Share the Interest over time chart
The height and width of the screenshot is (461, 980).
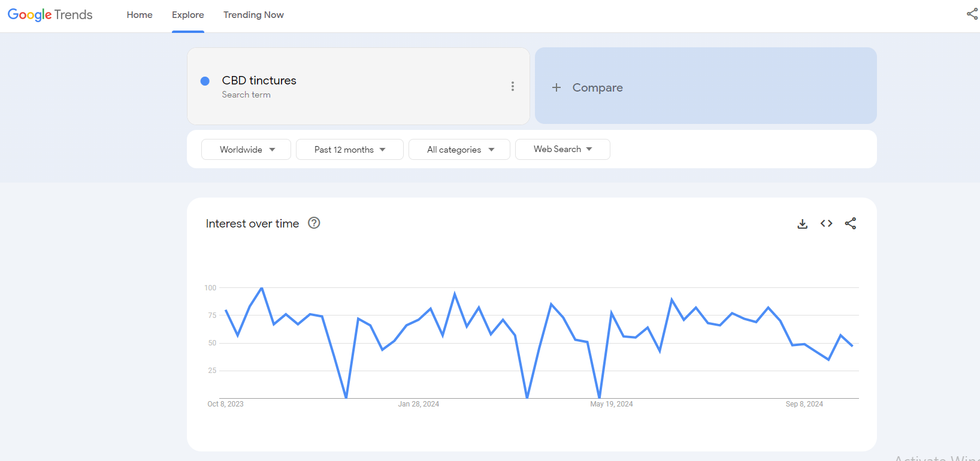[851, 223]
